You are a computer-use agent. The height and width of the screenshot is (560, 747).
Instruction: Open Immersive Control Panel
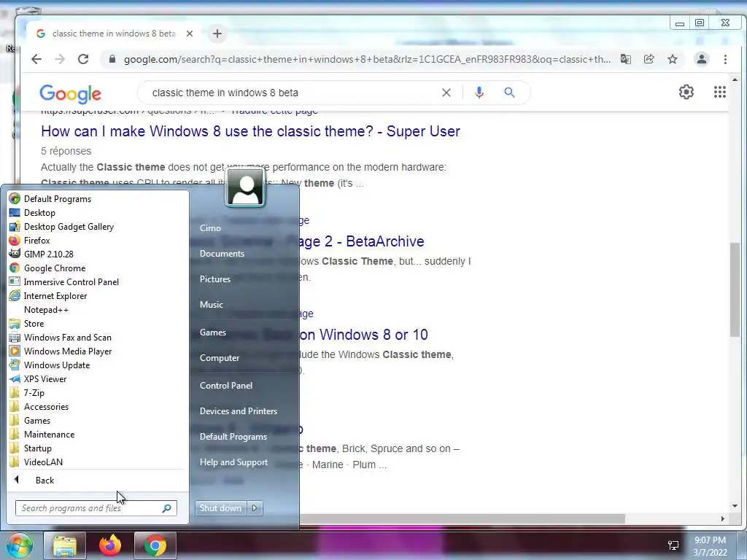(x=71, y=282)
